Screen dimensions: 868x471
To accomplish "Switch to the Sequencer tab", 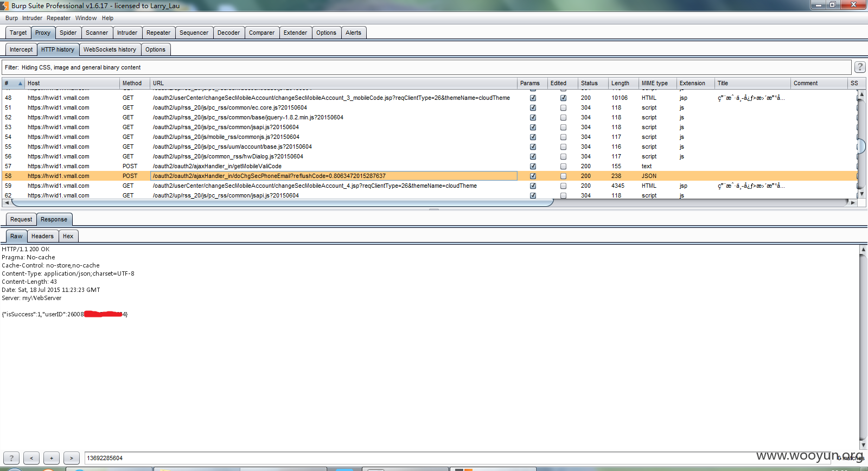I will (x=194, y=33).
